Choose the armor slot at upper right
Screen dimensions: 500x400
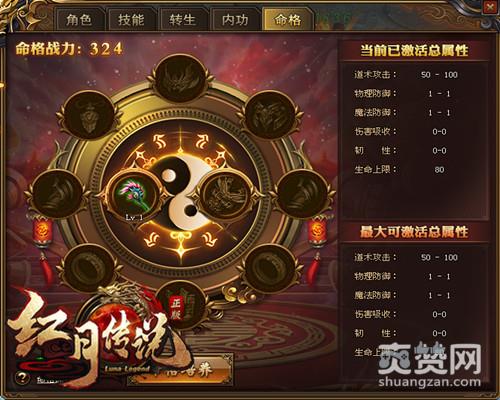[x=270, y=114]
